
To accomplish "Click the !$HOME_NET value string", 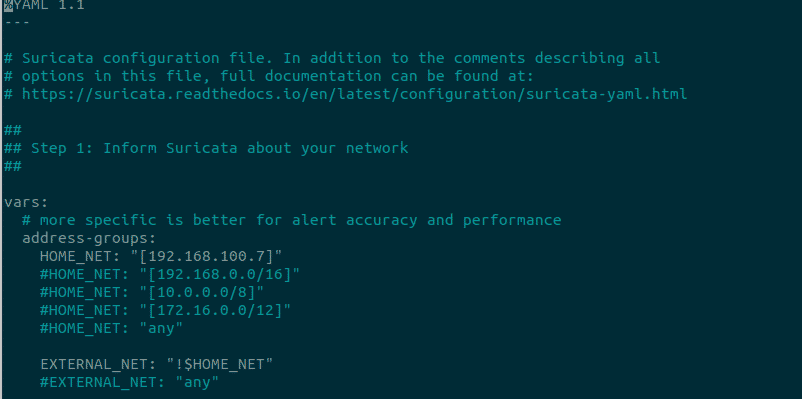I will point(219,365).
